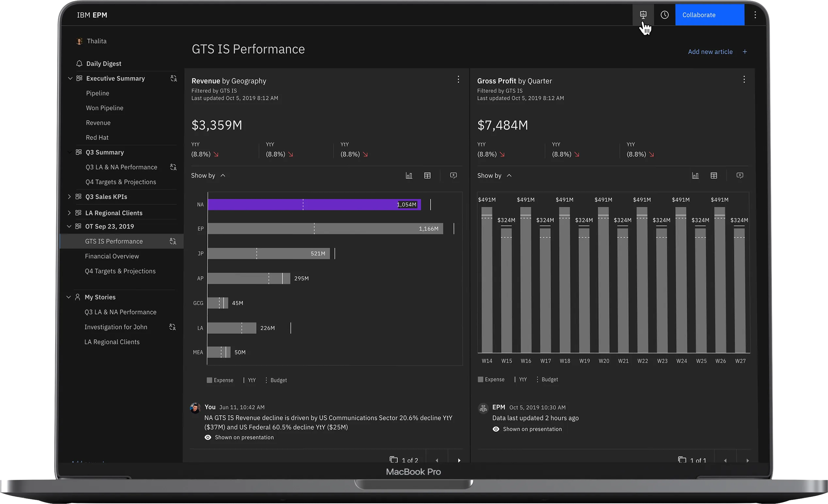Open Won Pipeline page
This screenshot has height=504, width=828.
104,108
